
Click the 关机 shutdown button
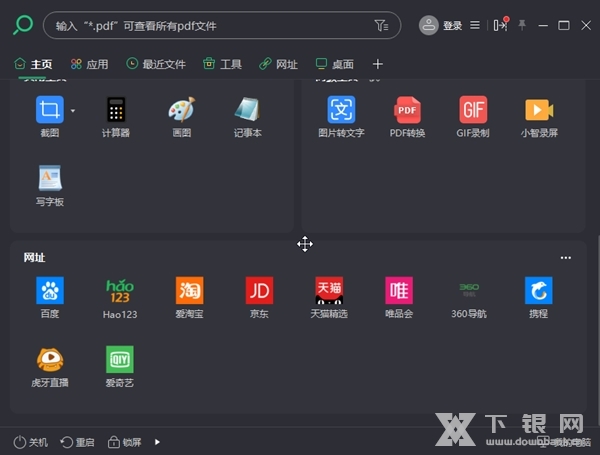point(31,442)
